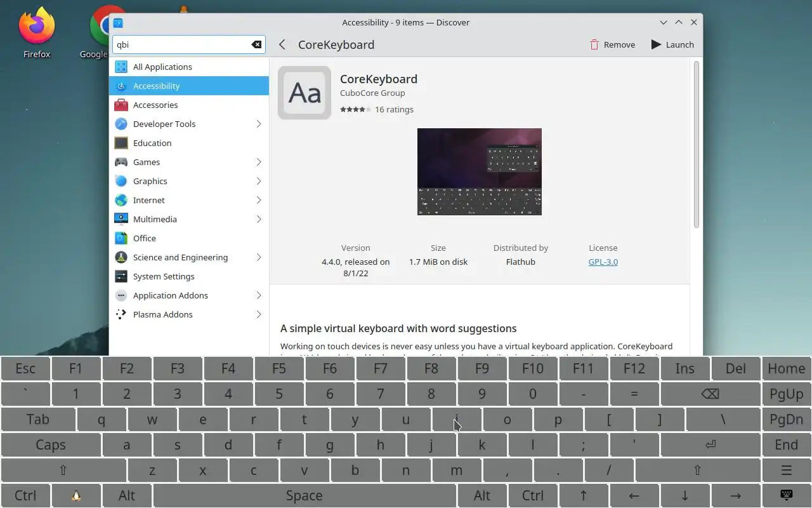Tap the right Alt key next to Space
Viewport: 812px width, 508px height.
482,496
